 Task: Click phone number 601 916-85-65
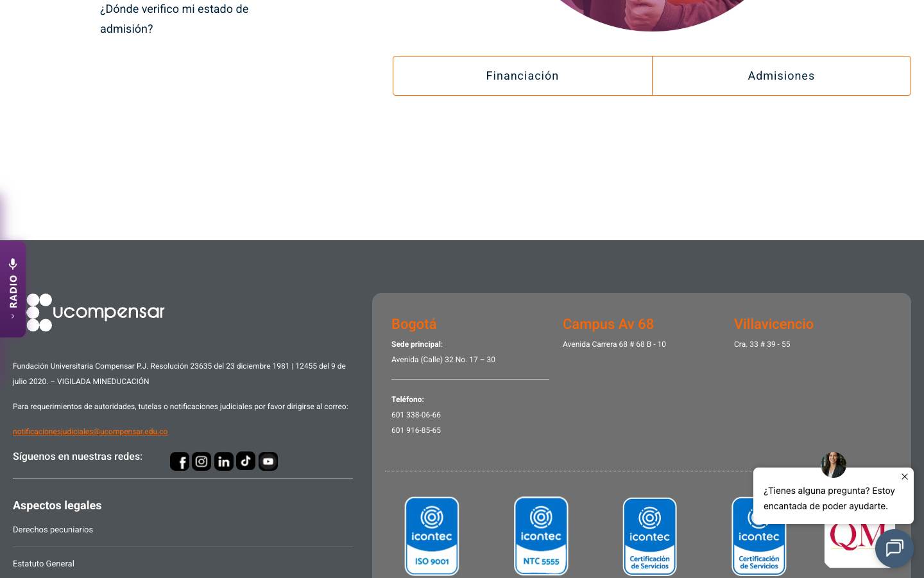coord(416,430)
